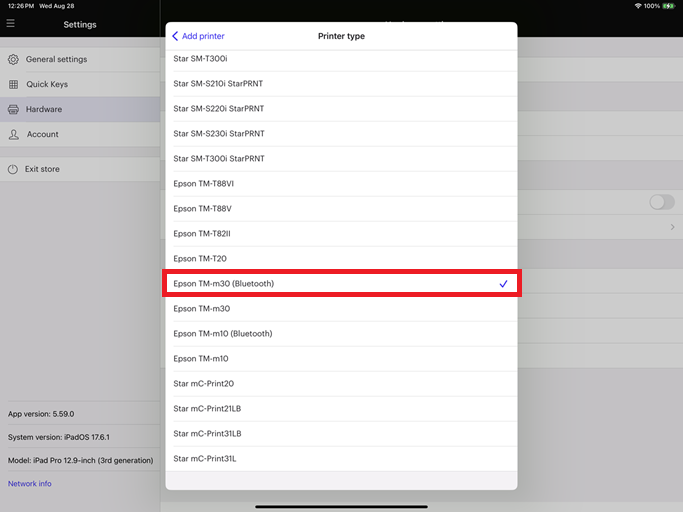Click App version 5.59.0 text

pos(41,414)
